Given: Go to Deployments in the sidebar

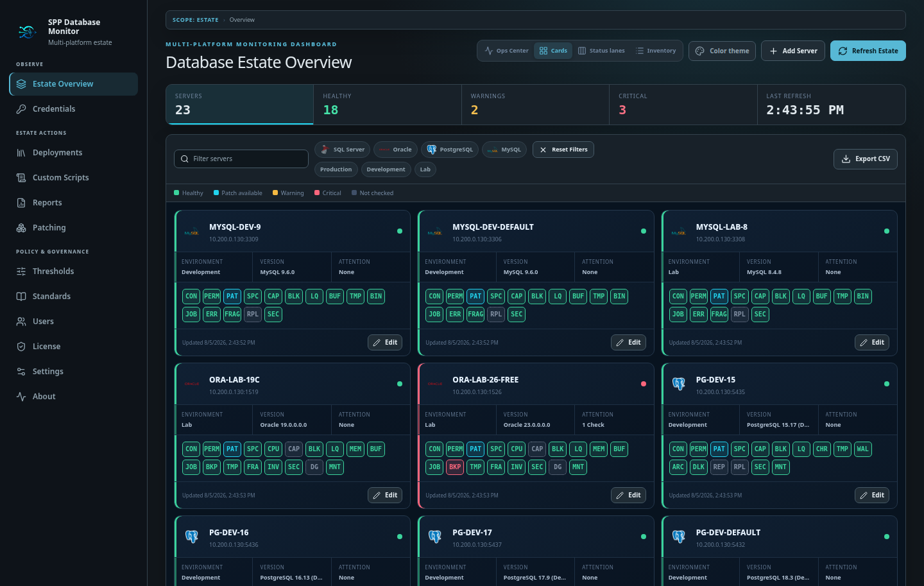Looking at the screenshot, I should point(74,153).
